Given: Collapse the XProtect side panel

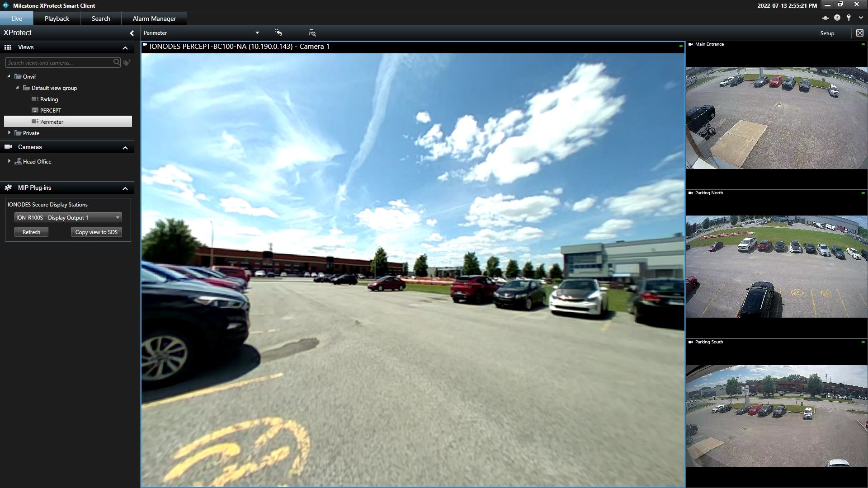Looking at the screenshot, I should click(x=132, y=33).
